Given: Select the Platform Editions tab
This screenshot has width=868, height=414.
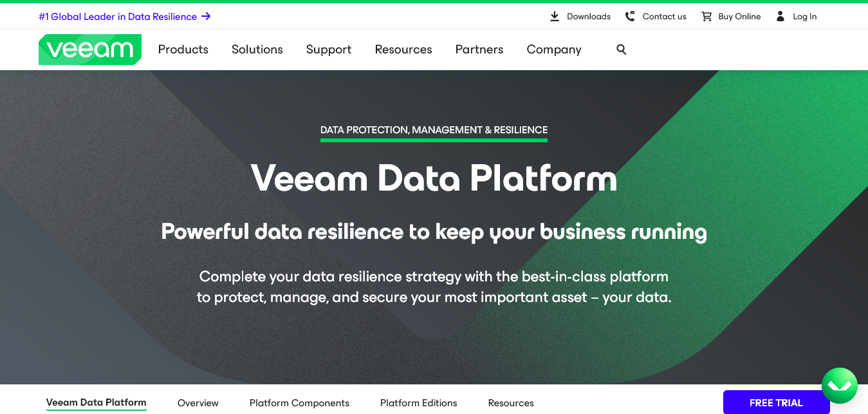Looking at the screenshot, I should pyautogui.click(x=418, y=402).
